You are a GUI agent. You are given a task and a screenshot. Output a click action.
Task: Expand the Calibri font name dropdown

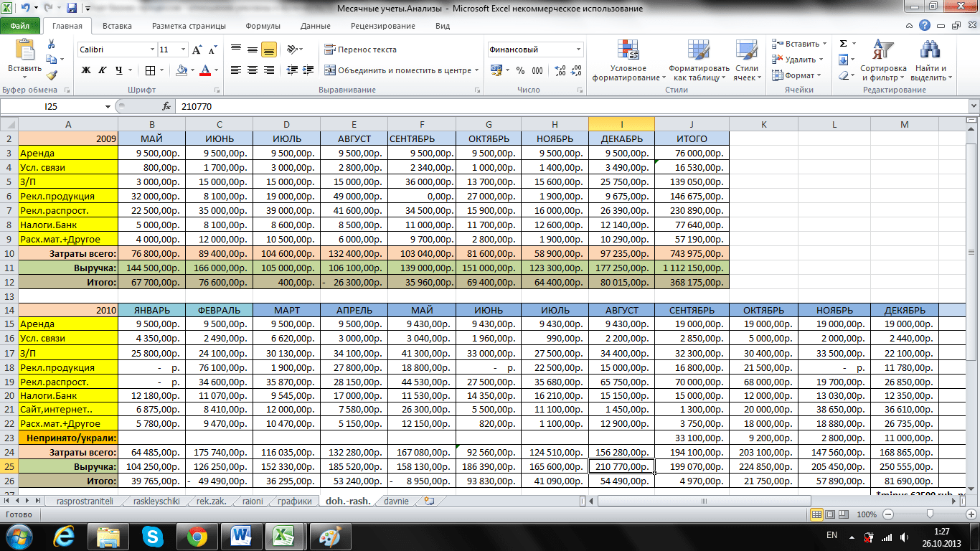tap(152, 50)
